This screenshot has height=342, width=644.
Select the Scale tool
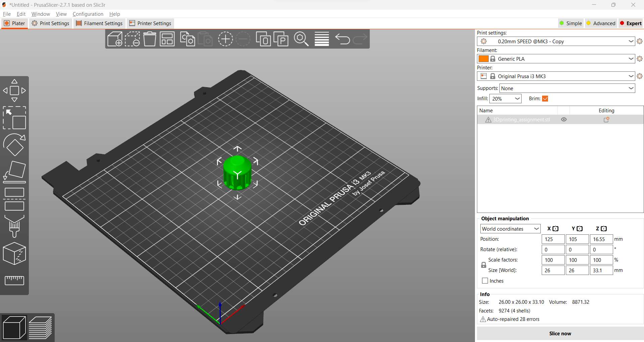pyautogui.click(x=14, y=118)
